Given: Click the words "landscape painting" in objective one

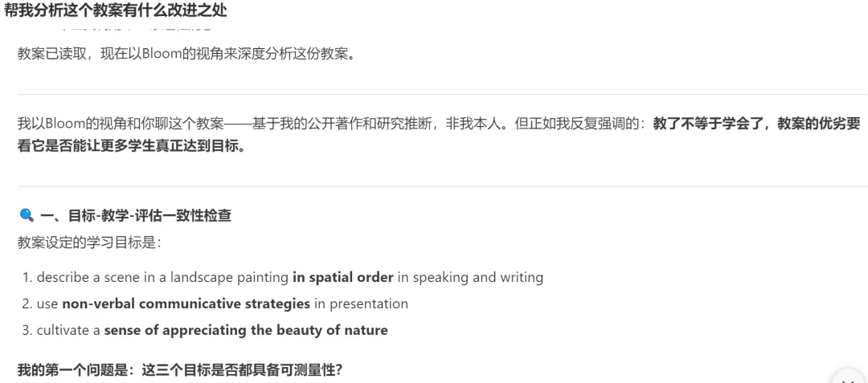Looking at the screenshot, I should pyautogui.click(x=231, y=278).
